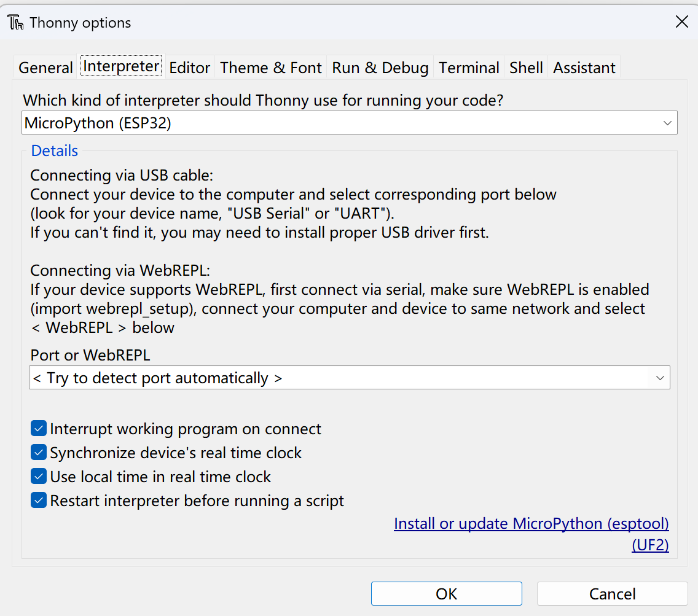Uncheck Synchronize device's real time clock
698x616 pixels.
pyautogui.click(x=39, y=453)
